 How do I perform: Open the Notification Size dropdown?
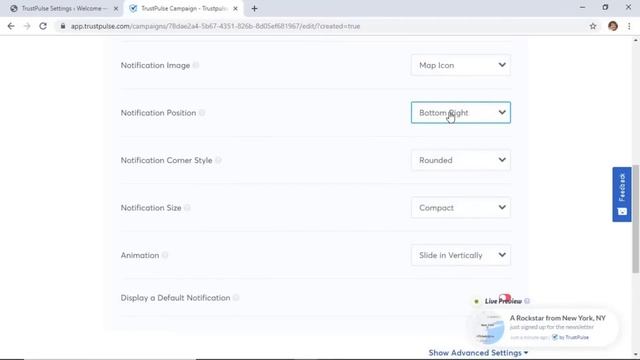point(460,208)
